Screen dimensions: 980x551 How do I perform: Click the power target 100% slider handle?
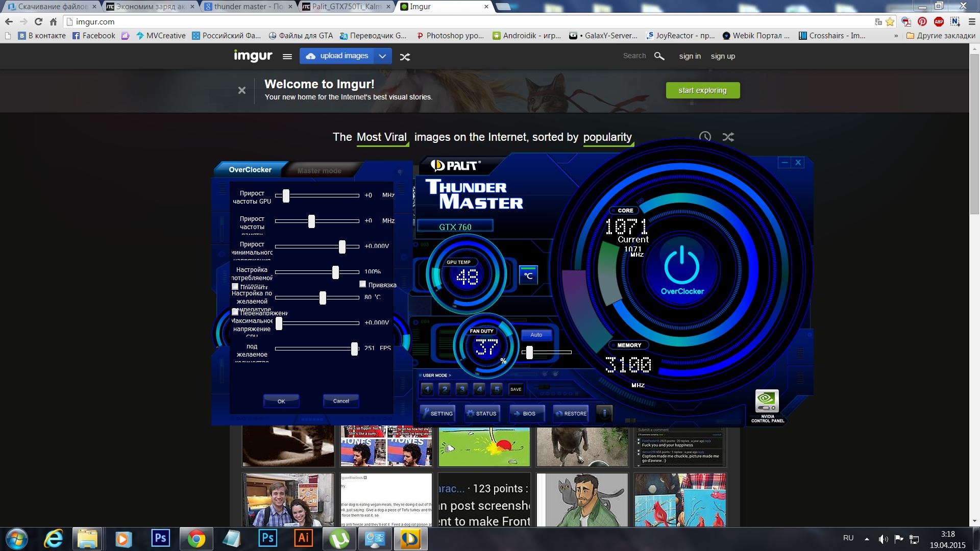[x=335, y=272]
